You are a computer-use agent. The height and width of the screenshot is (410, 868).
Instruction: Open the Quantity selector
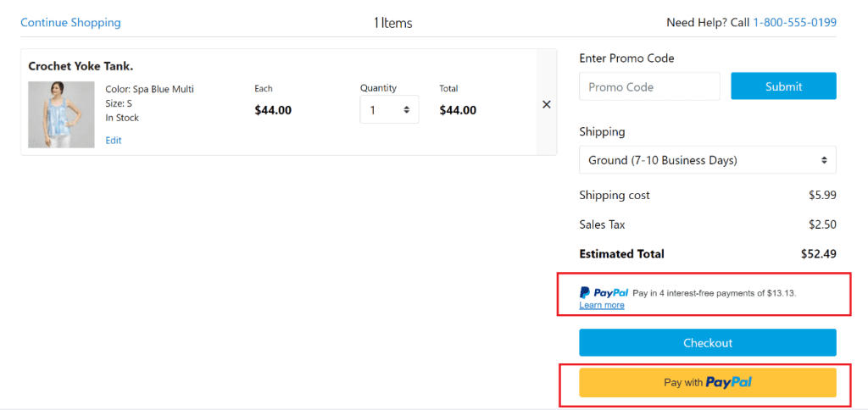point(389,109)
